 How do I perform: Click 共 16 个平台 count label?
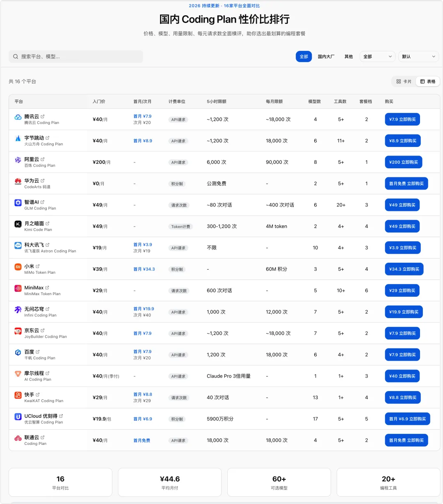tap(23, 81)
